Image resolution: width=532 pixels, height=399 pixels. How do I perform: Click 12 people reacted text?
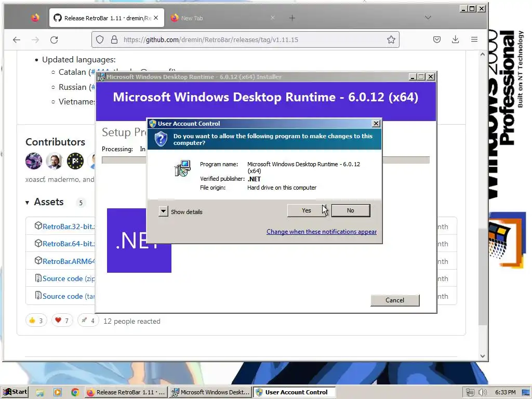click(131, 321)
